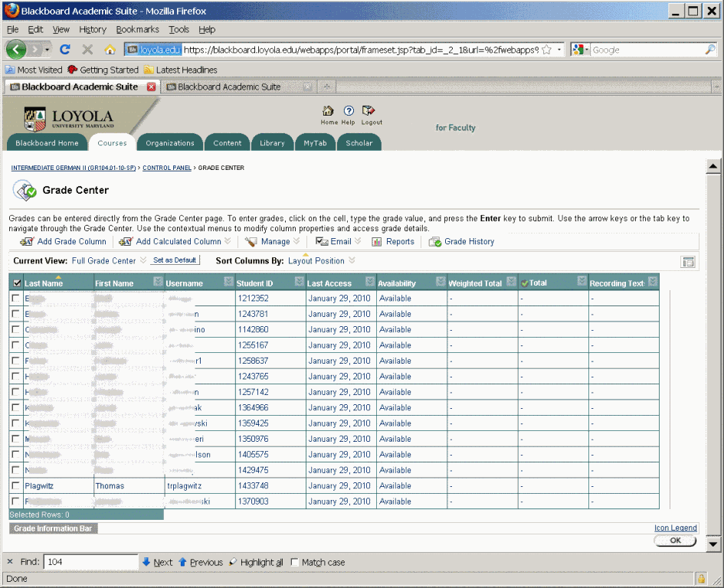The image size is (724, 588).
Task: Switch to the Organizations tab
Action: tap(170, 143)
